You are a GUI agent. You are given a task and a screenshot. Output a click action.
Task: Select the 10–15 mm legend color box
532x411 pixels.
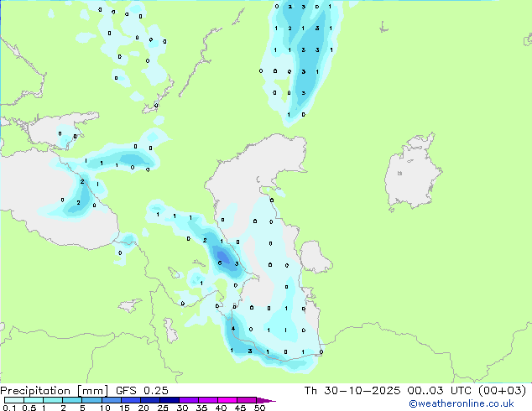(111, 400)
